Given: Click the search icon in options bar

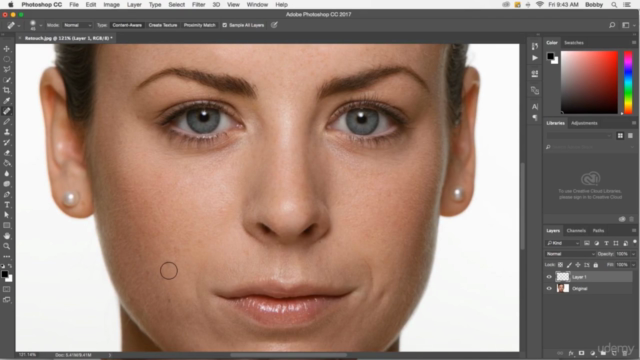Looking at the screenshot, I should (612, 25).
